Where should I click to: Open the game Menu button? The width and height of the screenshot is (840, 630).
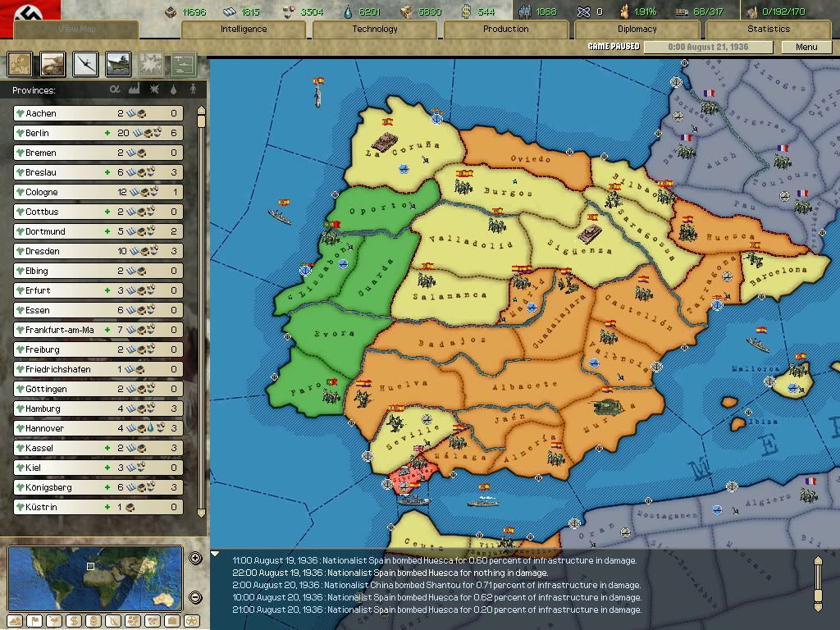coord(806,47)
